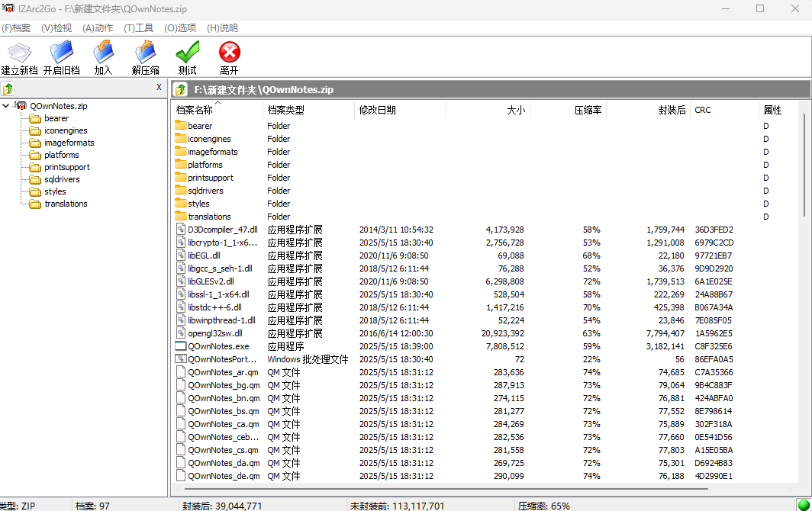Select the QOwnNotes_de.qm file name
The height and width of the screenshot is (511, 812).
coord(224,476)
